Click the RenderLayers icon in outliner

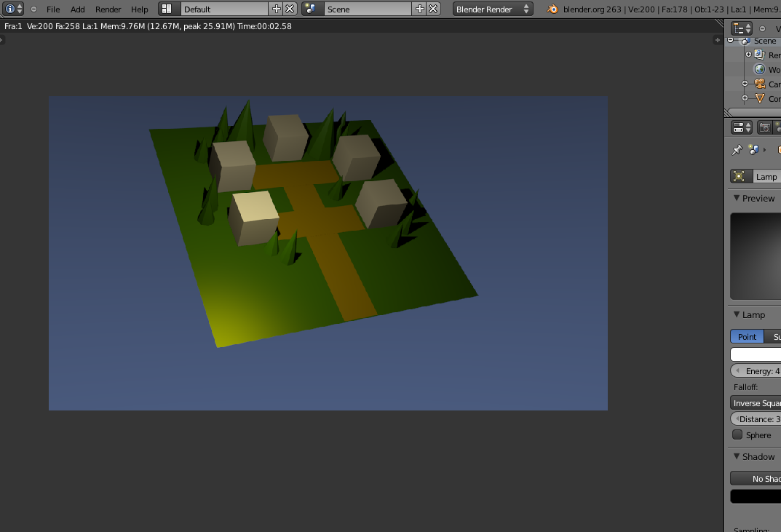click(x=759, y=55)
